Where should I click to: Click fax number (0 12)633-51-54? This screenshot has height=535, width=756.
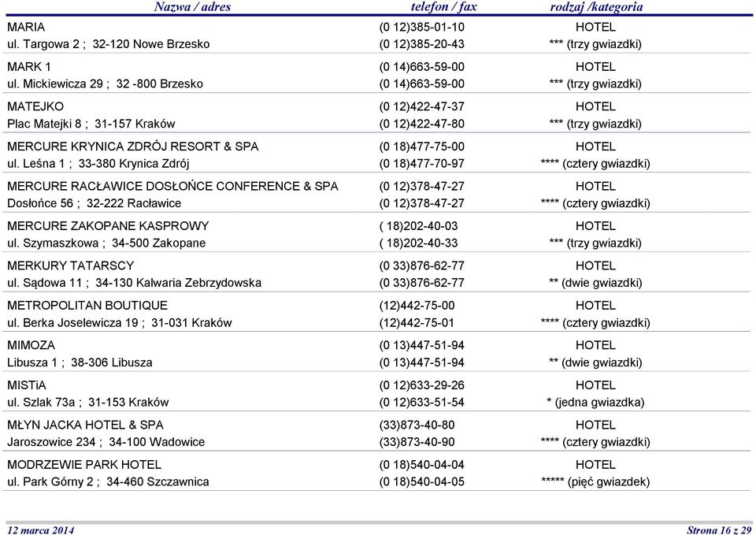tap(422, 403)
